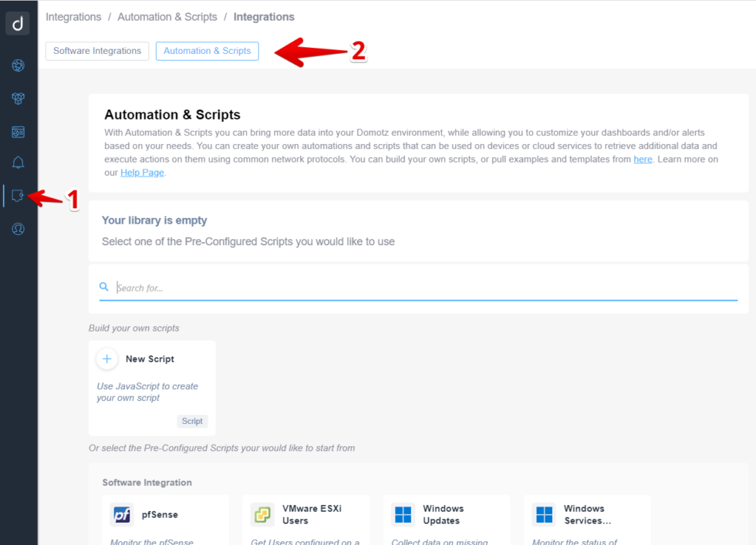Open the globe network icon in sidebar
This screenshot has height=545, width=756.
[18, 66]
